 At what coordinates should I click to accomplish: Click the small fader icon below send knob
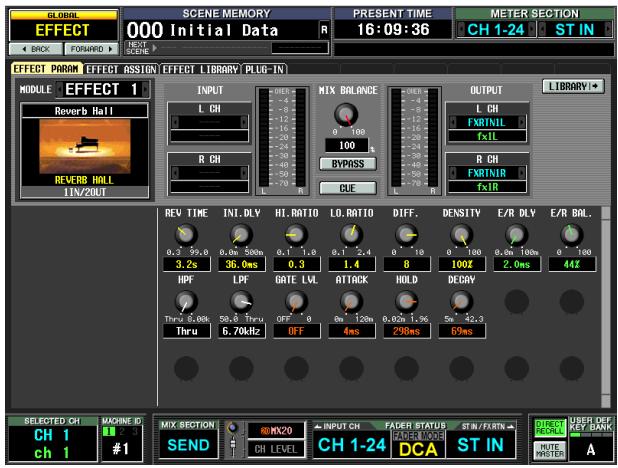tap(233, 444)
